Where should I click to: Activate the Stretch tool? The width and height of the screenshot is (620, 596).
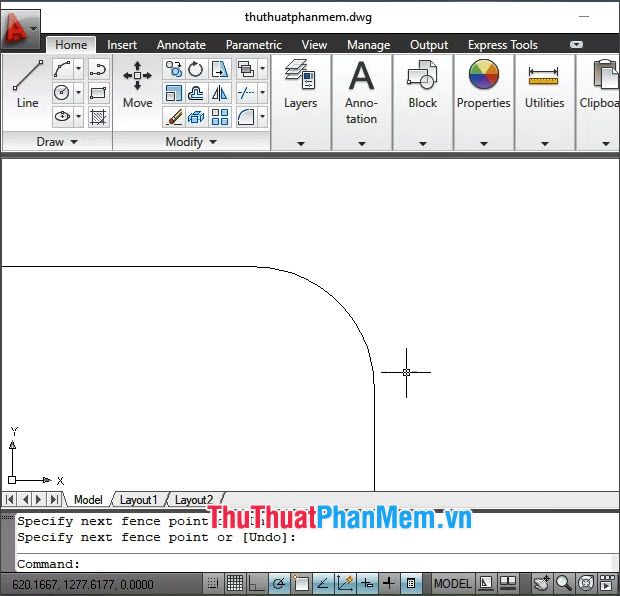coord(219,69)
